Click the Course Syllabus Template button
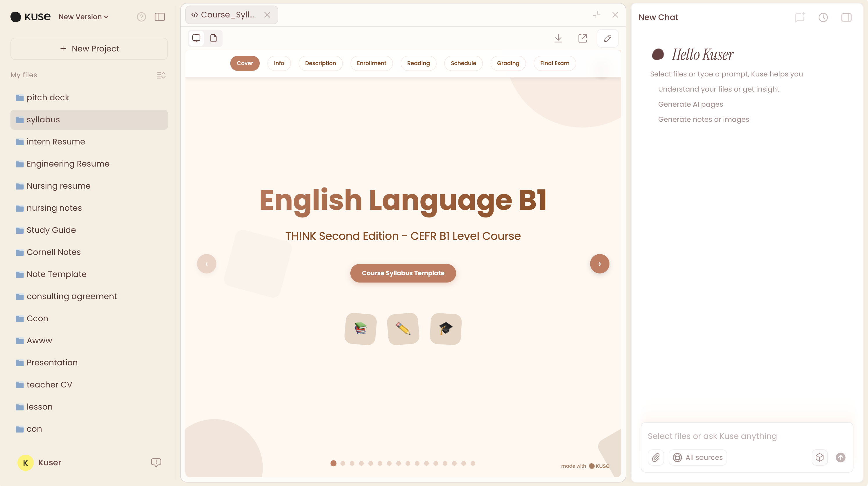 tap(403, 273)
